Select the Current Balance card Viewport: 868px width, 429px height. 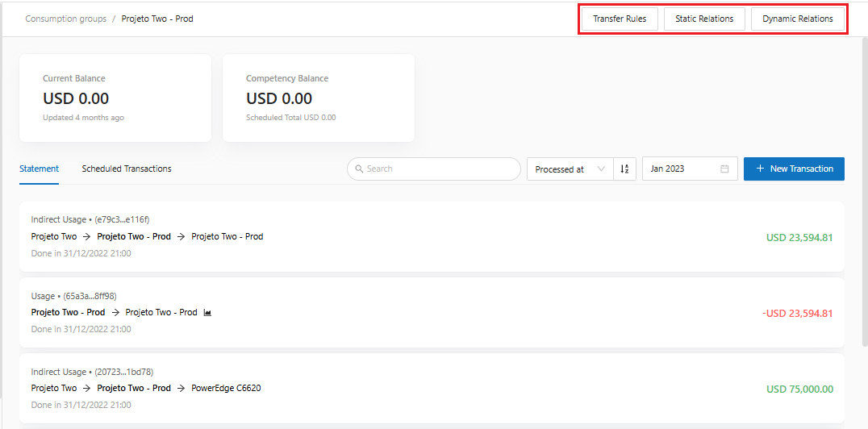tap(115, 98)
